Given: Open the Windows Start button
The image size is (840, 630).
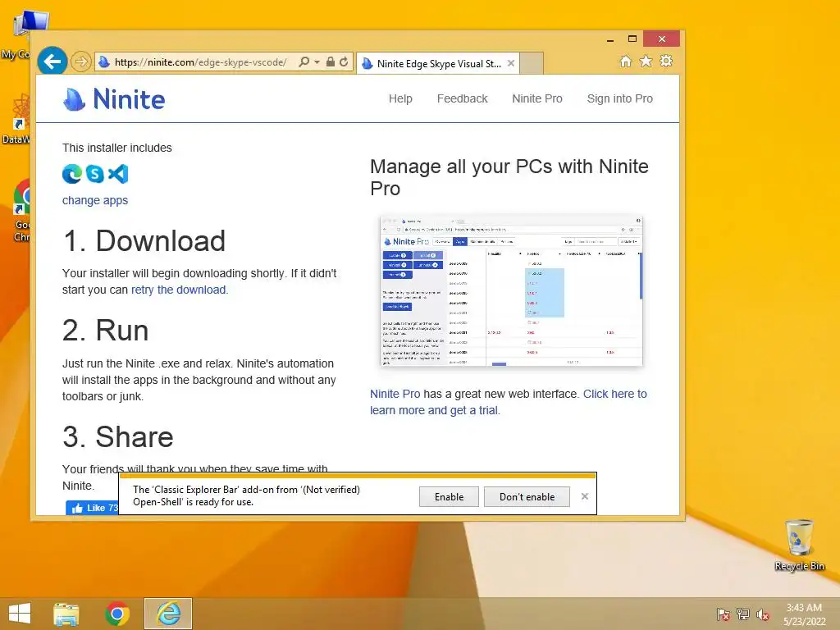Looking at the screenshot, I should click(20, 614).
